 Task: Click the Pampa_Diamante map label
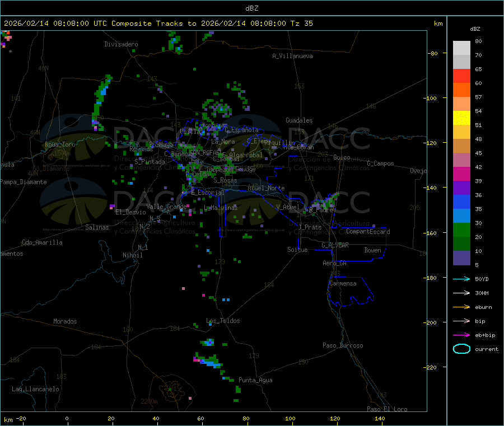click(x=24, y=182)
